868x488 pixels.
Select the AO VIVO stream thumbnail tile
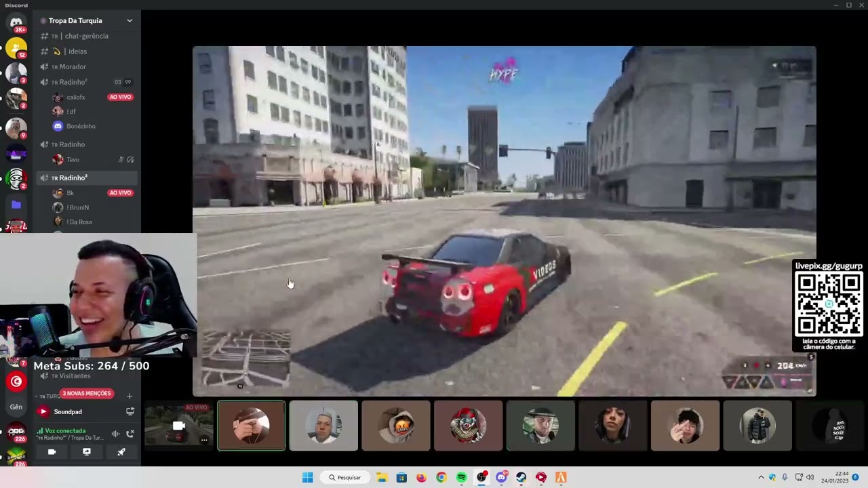coord(179,426)
